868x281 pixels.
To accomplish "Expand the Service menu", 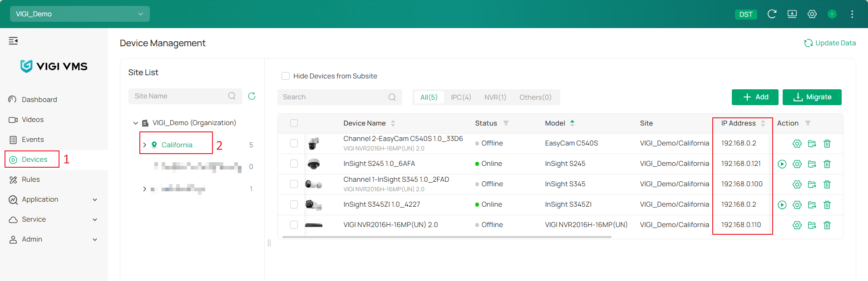I will coord(95,220).
